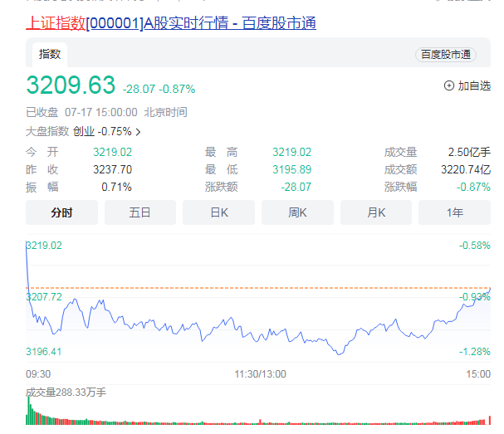
Task: Expand the 创业 -0.75% chevron arrow
Action: [138, 131]
